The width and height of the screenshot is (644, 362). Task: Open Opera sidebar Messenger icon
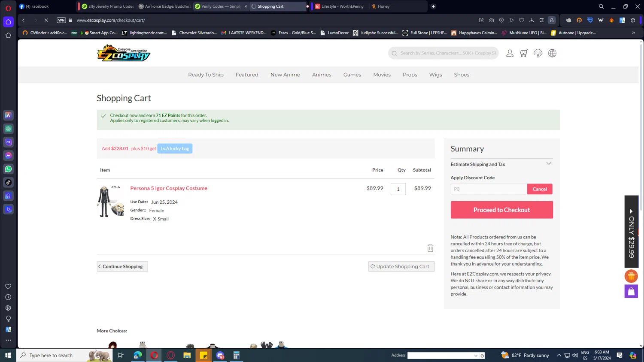pos(8,155)
